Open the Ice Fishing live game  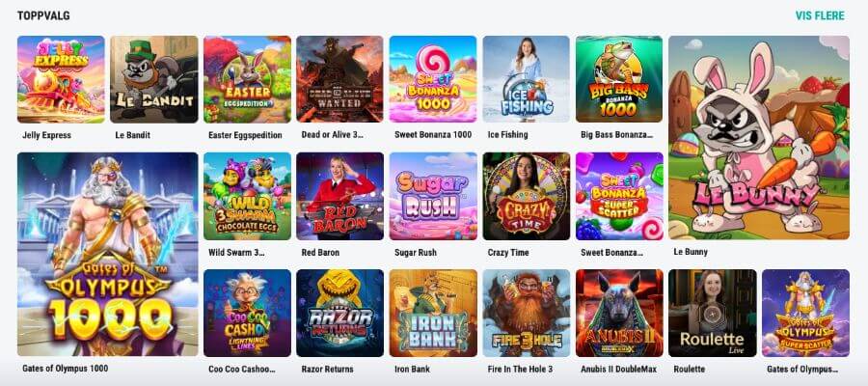click(x=526, y=79)
